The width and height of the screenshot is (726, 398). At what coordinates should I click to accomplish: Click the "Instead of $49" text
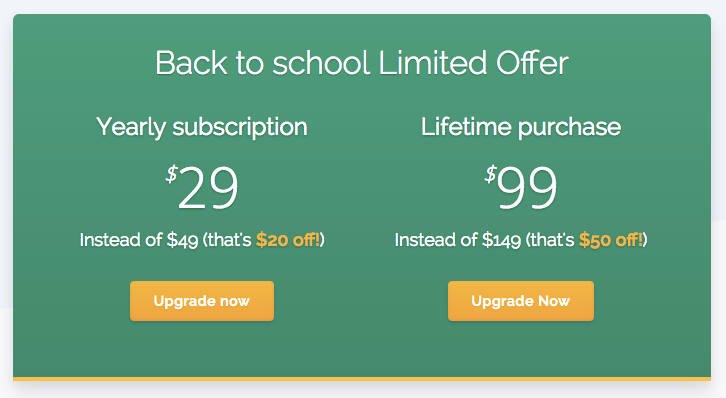(139, 240)
